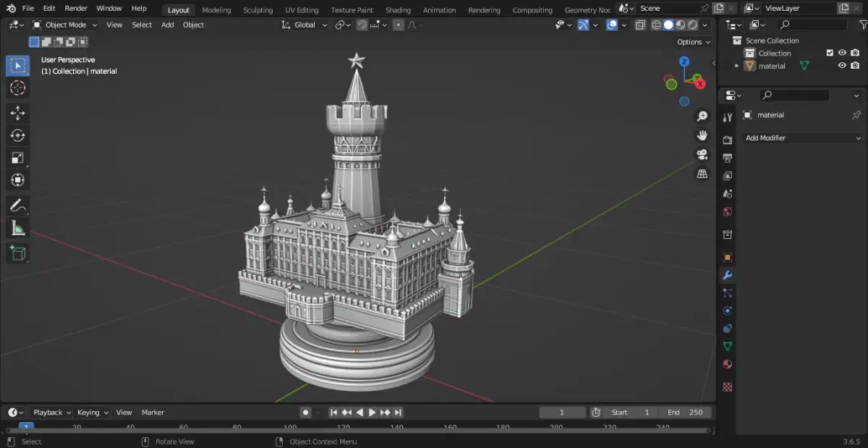Screen dimensions: 868x448
Task: Open the Object Mode dropdown
Action: [65, 25]
